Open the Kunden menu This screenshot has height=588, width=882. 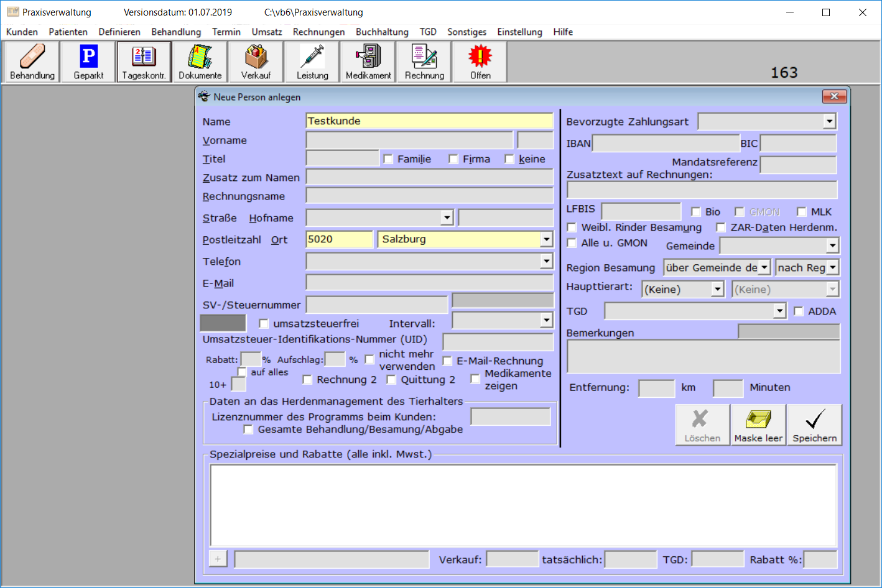(22, 32)
